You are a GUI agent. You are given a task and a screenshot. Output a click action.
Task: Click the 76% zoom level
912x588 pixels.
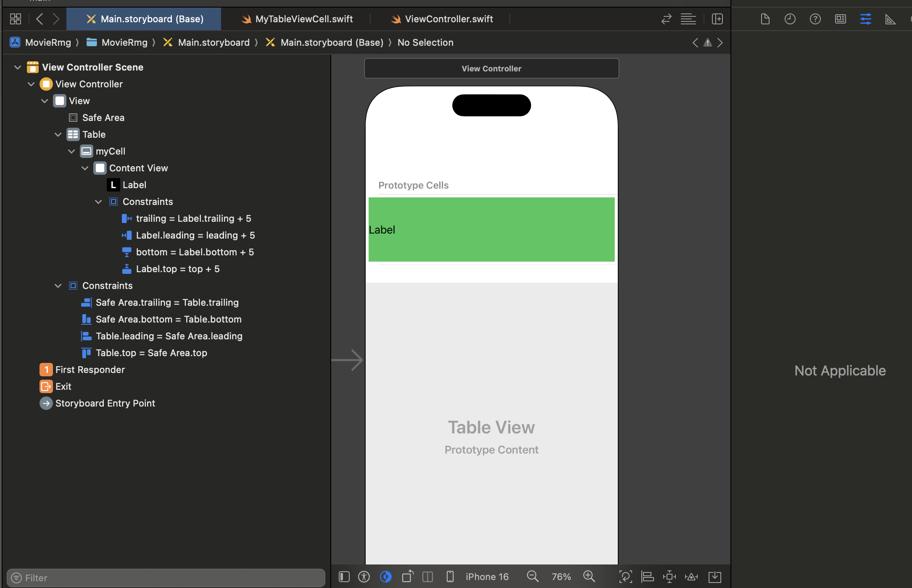(561, 577)
